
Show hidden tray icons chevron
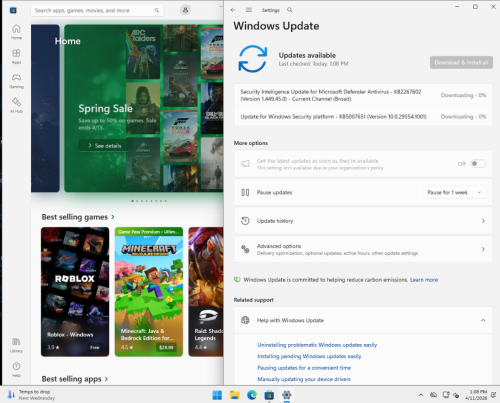421,395
